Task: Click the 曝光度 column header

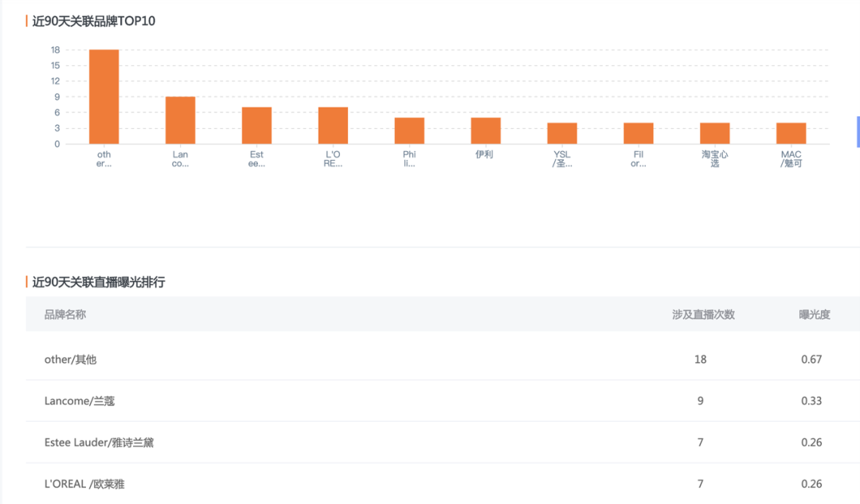Action: coord(815,315)
